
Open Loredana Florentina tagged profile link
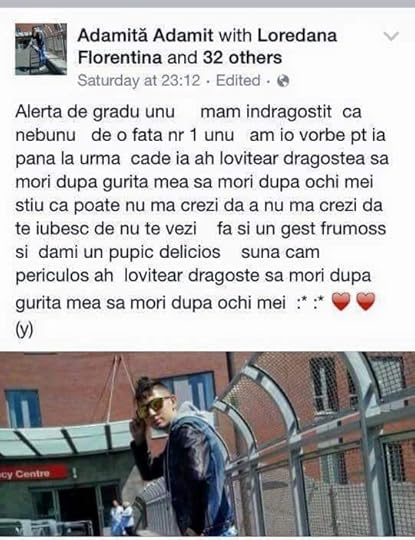click(x=207, y=46)
